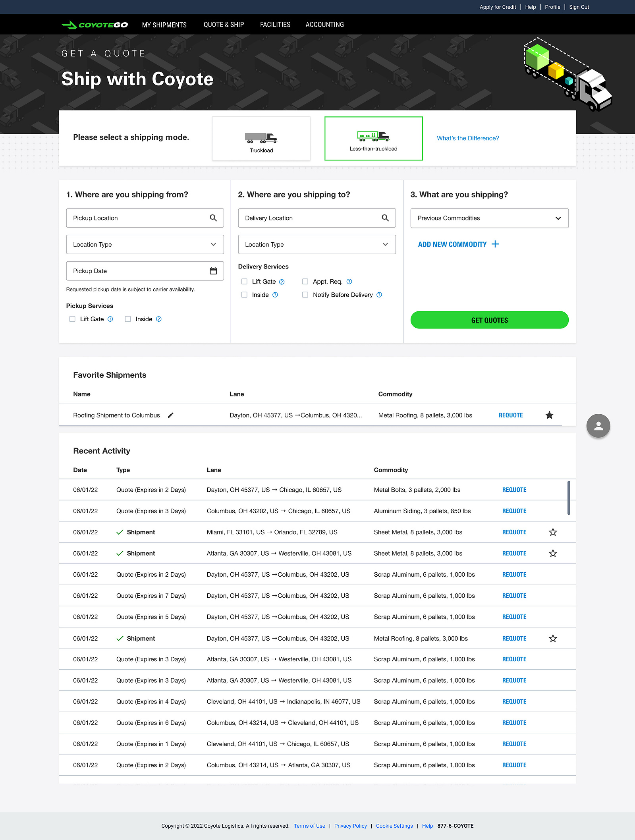
Task: Click Sign Out
Action: [x=579, y=7]
